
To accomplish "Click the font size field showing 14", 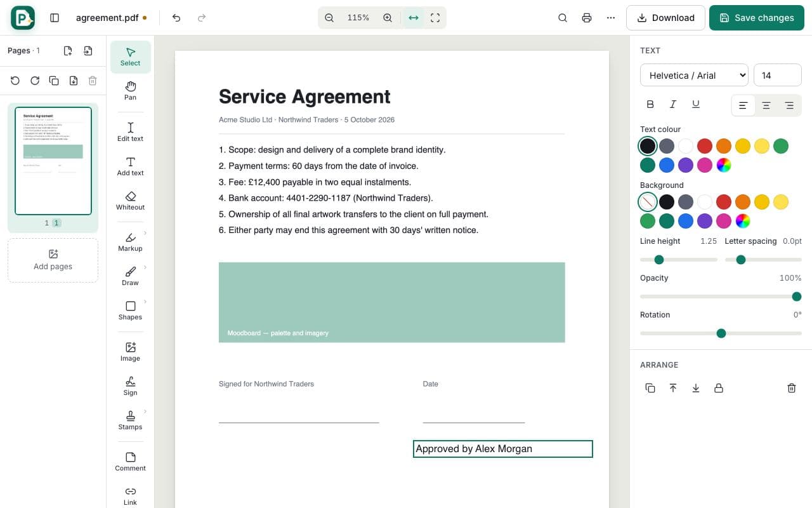I will click(778, 75).
